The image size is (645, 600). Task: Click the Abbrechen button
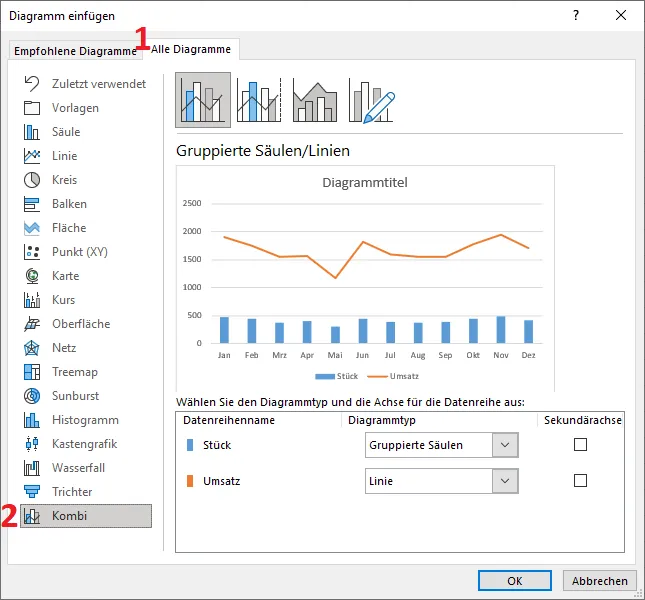click(x=600, y=580)
